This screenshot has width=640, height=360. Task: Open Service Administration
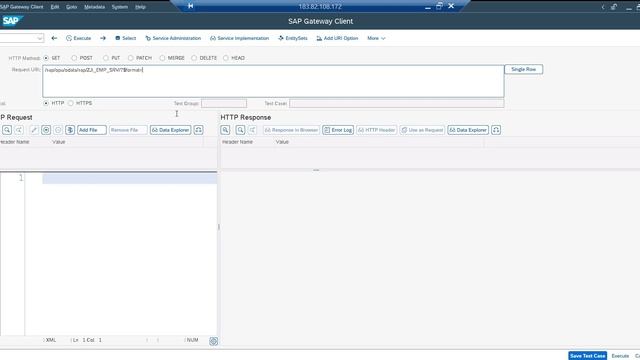[173, 38]
